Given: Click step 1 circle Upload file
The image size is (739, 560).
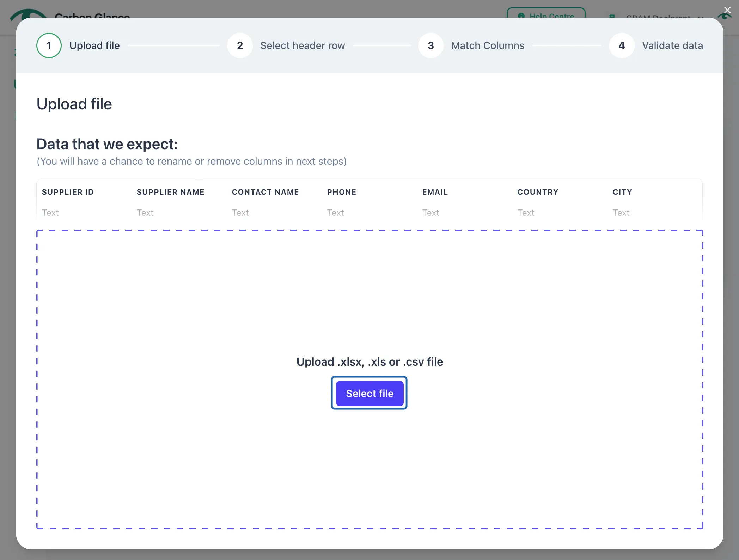Looking at the screenshot, I should coord(49,45).
